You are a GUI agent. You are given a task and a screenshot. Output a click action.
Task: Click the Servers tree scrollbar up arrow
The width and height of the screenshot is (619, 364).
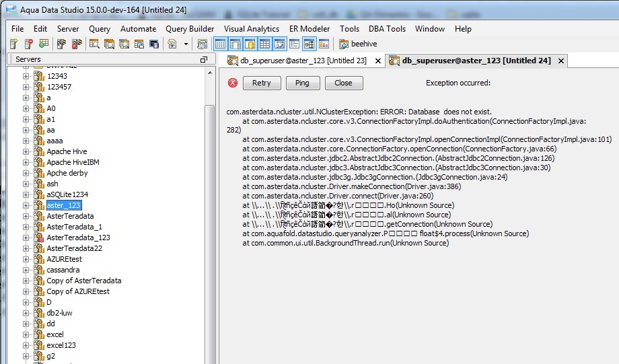[x=210, y=73]
